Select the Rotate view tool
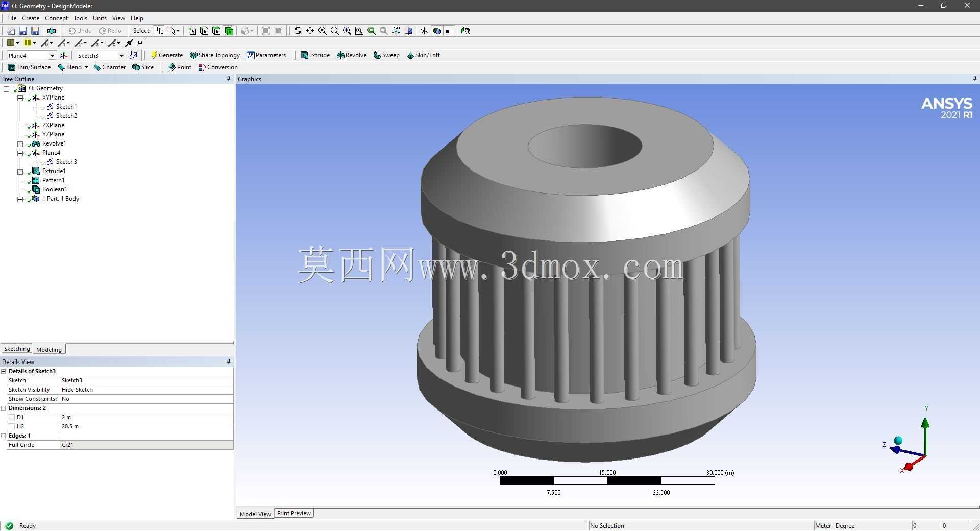 (x=298, y=31)
